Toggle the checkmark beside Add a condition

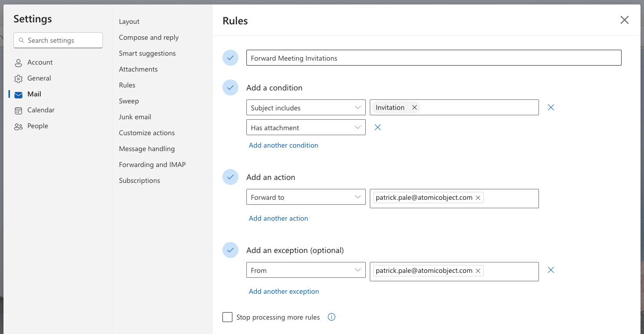[x=230, y=87]
